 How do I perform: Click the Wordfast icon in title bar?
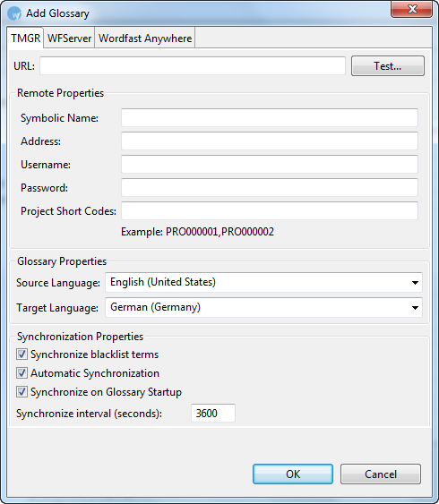14,13
